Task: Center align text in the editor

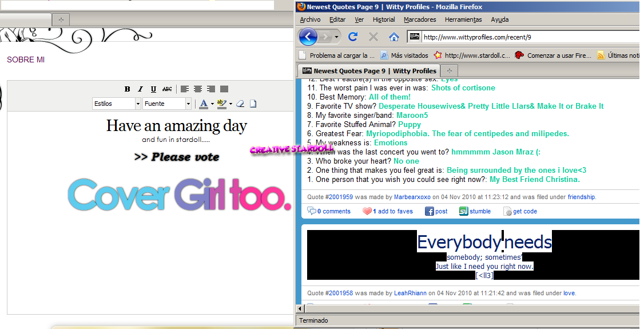Action: (198, 89)
